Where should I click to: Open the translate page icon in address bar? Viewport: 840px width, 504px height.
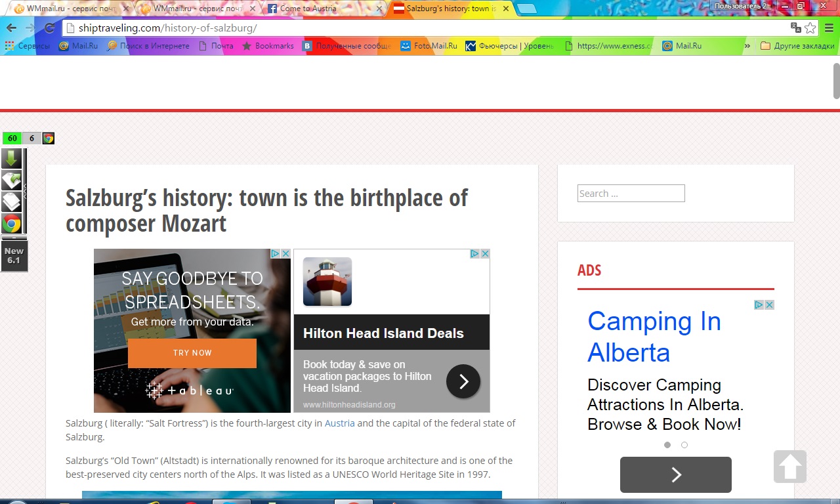(795, 28)
